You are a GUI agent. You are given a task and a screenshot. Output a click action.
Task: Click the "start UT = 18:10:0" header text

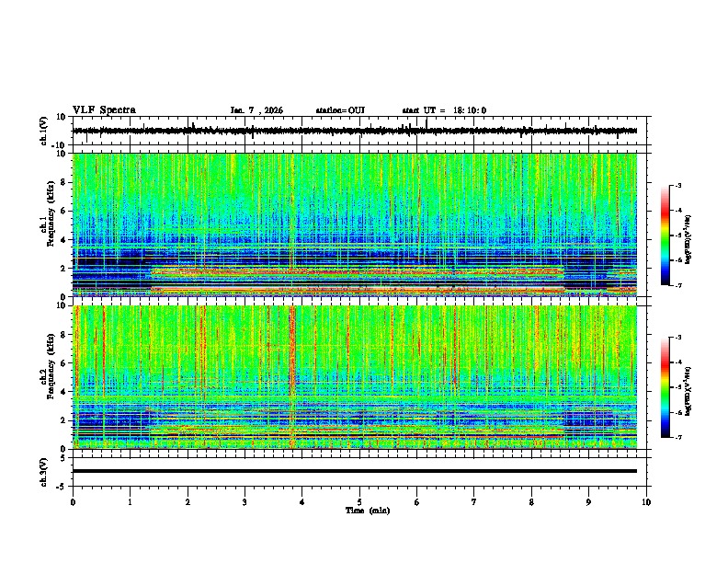(x=444, y=110)
